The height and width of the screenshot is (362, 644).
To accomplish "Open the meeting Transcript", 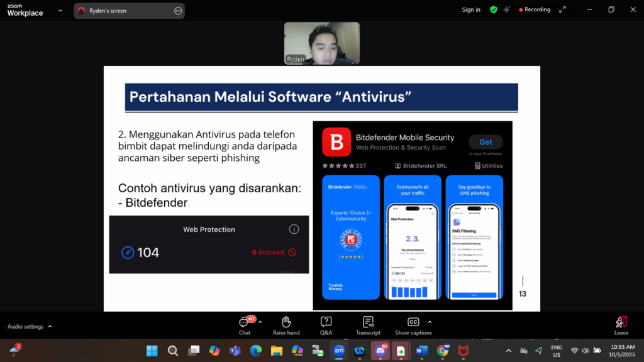I will pyautogui.click(x=368, y=326).
